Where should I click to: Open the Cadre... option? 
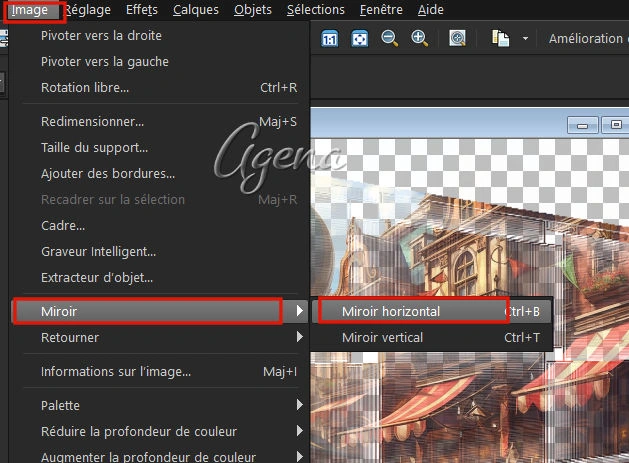[x=160, y=225]
